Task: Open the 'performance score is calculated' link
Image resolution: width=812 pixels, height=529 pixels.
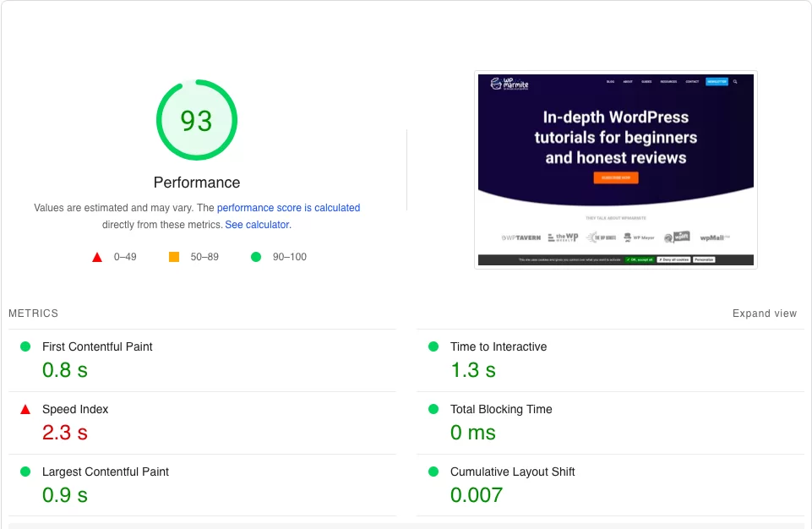Action: (288, 208)
